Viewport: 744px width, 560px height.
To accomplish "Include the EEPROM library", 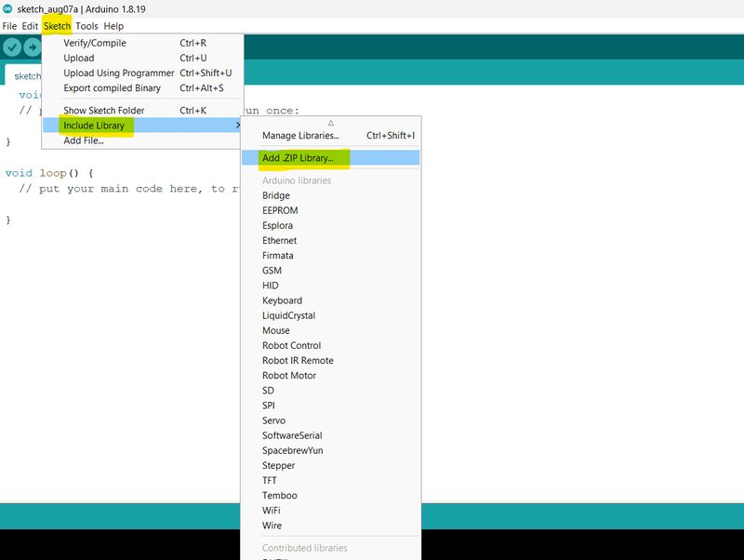I will [331, 210].
